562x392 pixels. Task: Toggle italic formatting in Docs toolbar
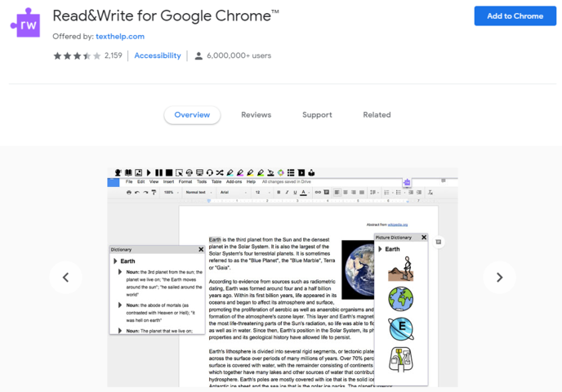[x=287, y=193]
